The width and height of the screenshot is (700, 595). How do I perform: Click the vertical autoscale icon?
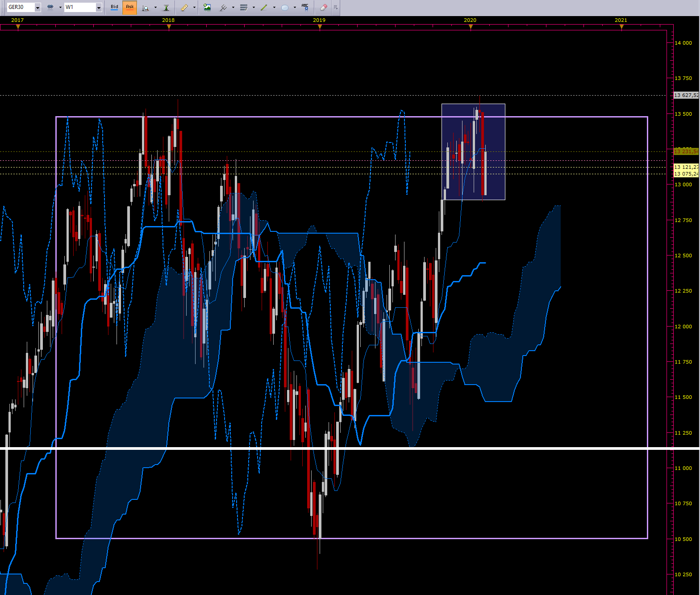[166, 8]
